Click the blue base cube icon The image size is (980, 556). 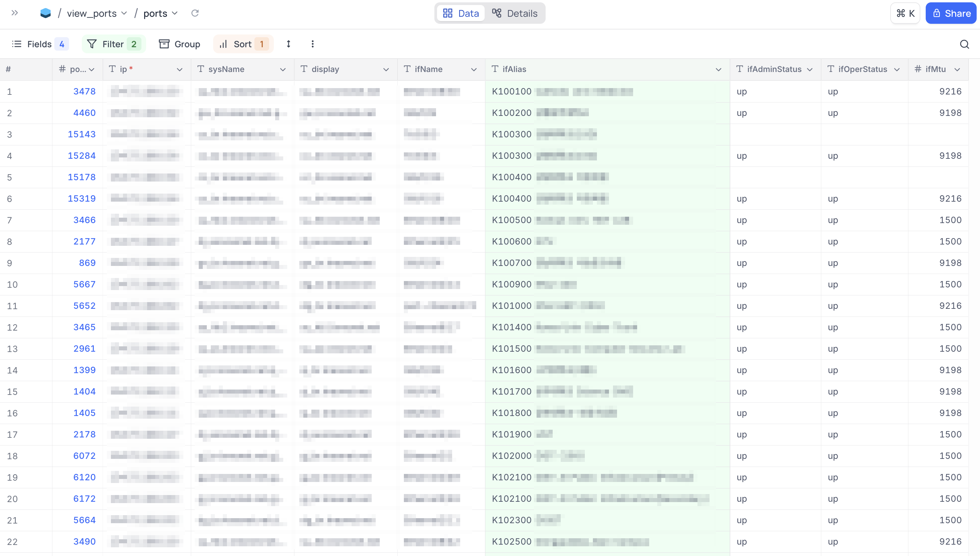click(46, 13)
